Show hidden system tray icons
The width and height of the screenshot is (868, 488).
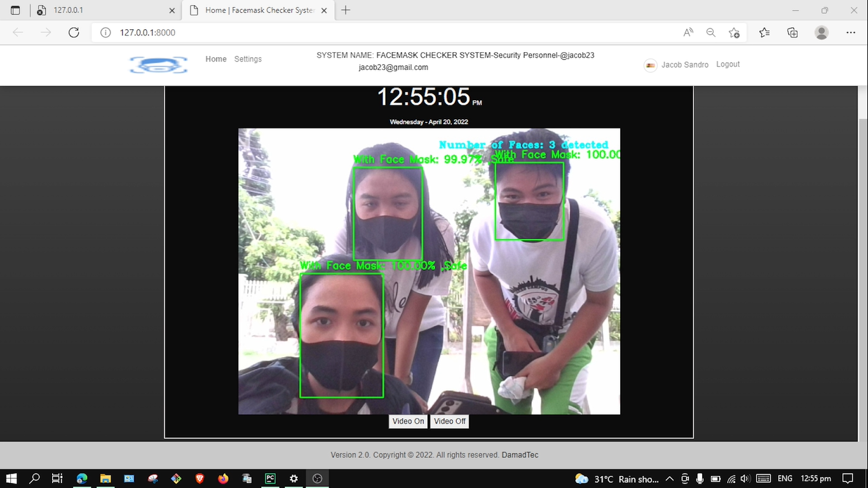click(x=669, y=478)
